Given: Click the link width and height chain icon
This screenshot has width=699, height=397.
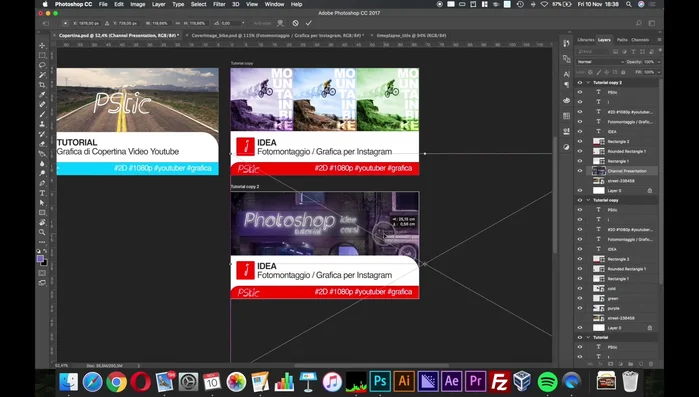Looking at the screenshot, I should point(178,23).
